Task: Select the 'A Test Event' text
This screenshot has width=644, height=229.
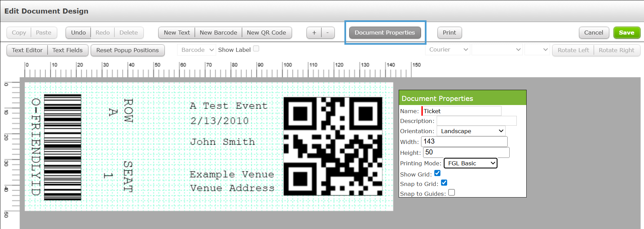Action: (229, 106)
